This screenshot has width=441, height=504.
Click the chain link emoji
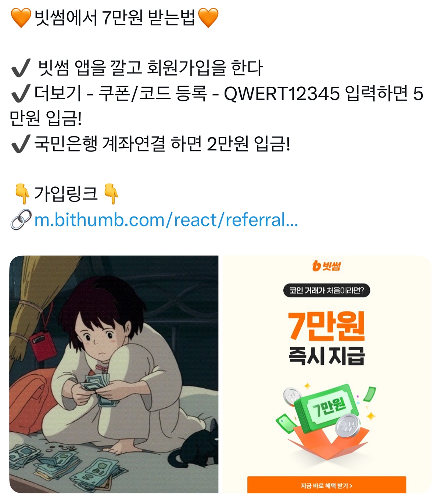[x=21, y=219]
